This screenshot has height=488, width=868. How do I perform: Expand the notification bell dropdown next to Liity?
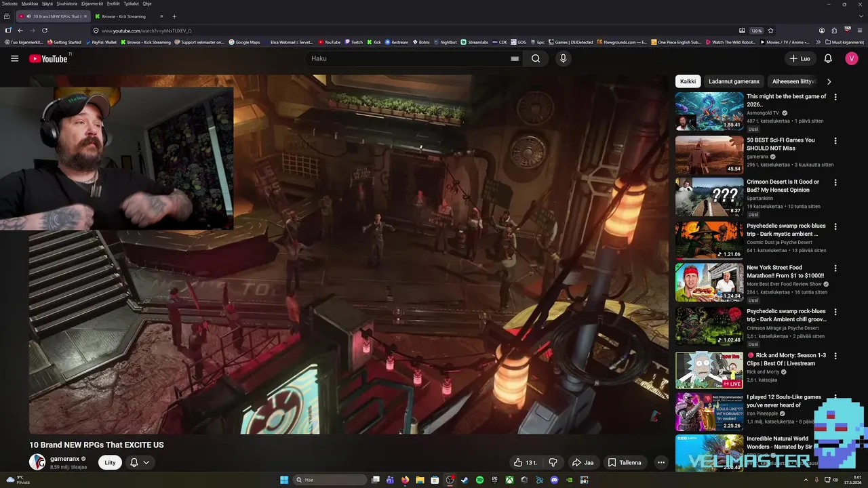point(140,462)
